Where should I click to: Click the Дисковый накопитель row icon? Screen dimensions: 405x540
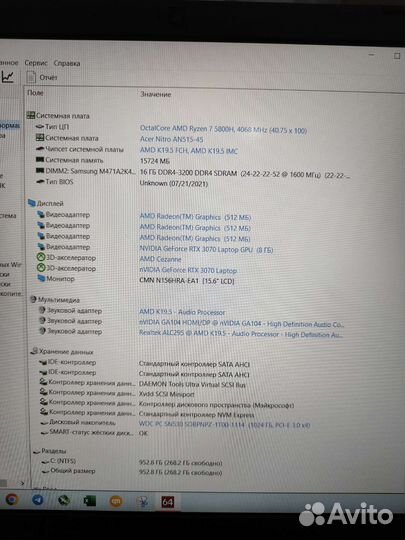click(44, 423)
